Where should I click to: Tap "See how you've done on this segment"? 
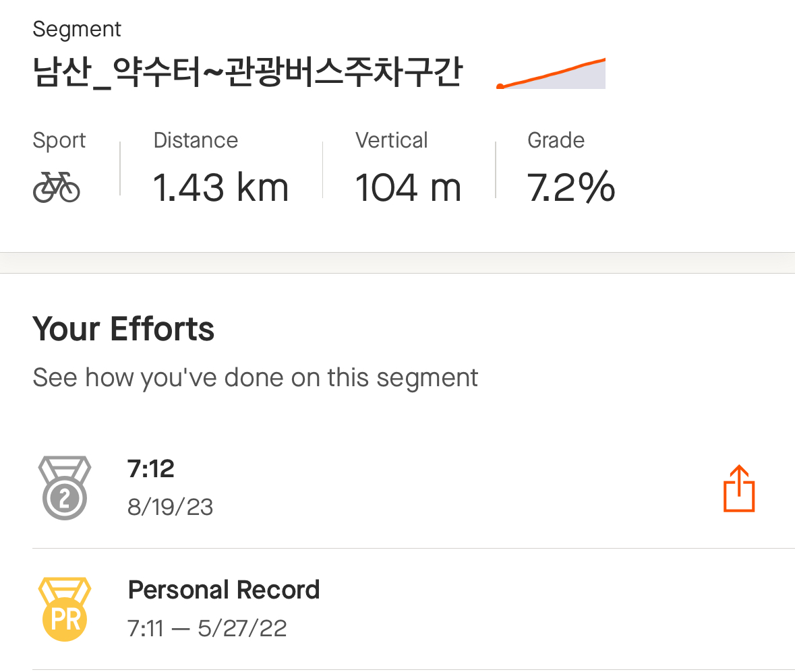coord(255,378)
